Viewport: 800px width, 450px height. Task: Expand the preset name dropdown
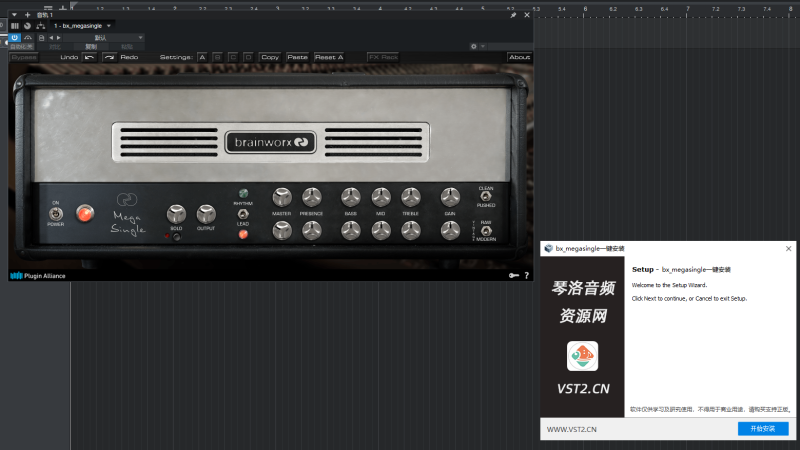tap(140, 37)
